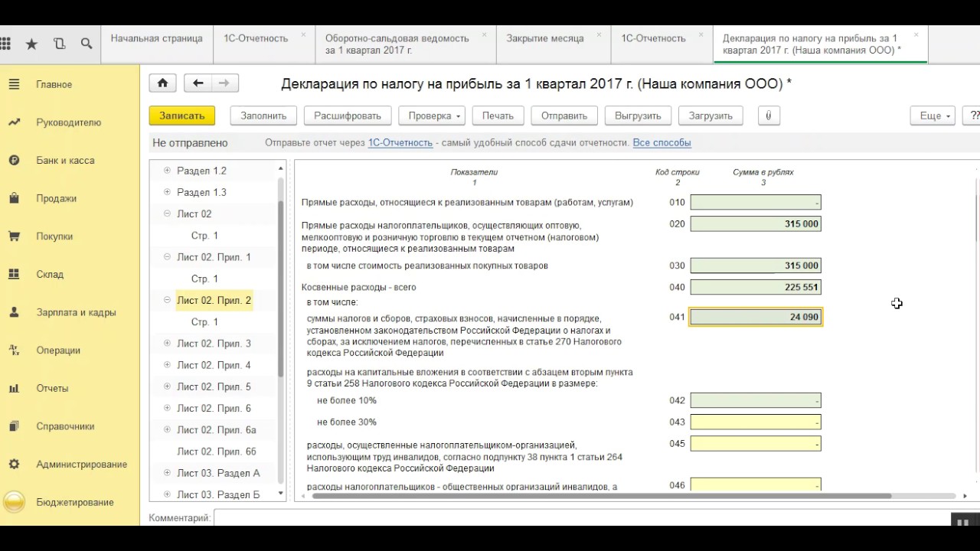Open Отчеты bar chart icon
The height and width of the screenshot is (551, 980).
(x=14, y=388)
